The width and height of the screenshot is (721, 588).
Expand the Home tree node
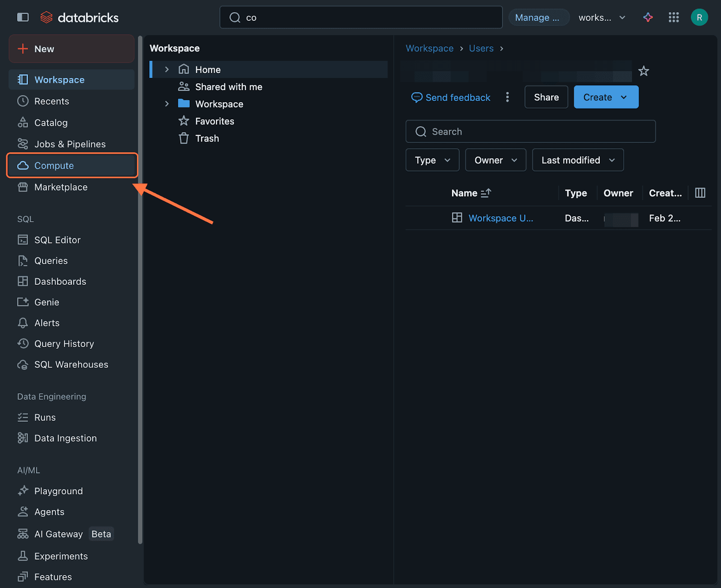[167, 69]
